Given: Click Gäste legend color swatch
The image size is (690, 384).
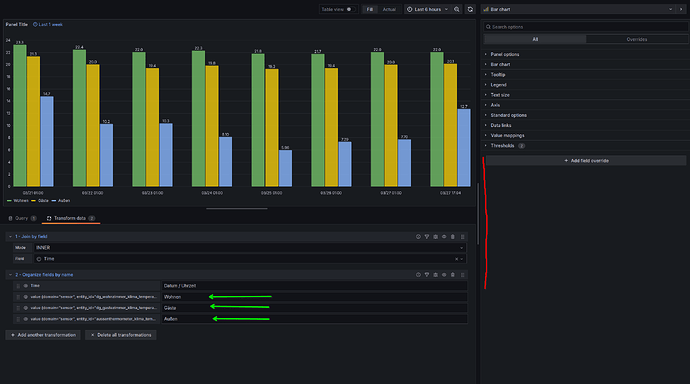Looking at the screenshot, I should coord(33,201).
